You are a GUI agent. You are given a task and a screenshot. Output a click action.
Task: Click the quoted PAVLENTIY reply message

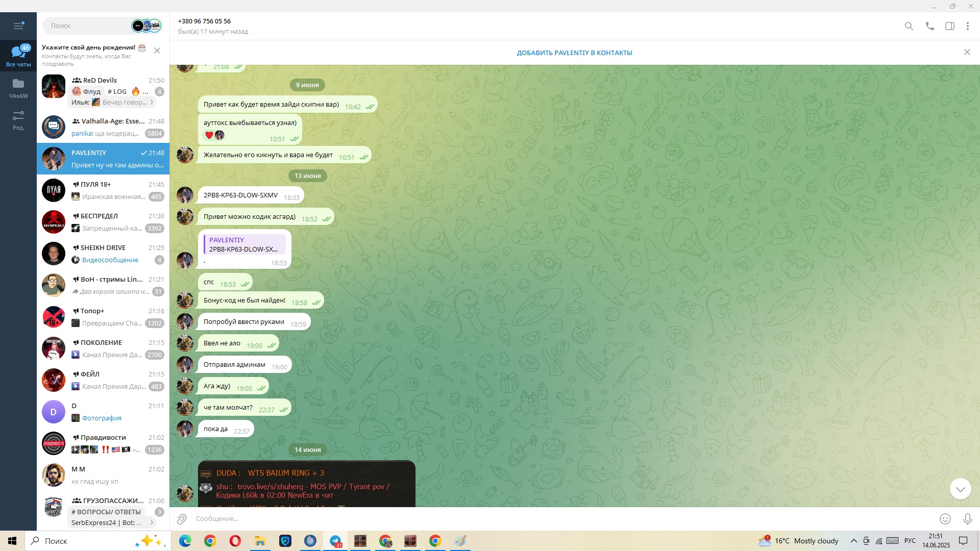pos(244,244)
